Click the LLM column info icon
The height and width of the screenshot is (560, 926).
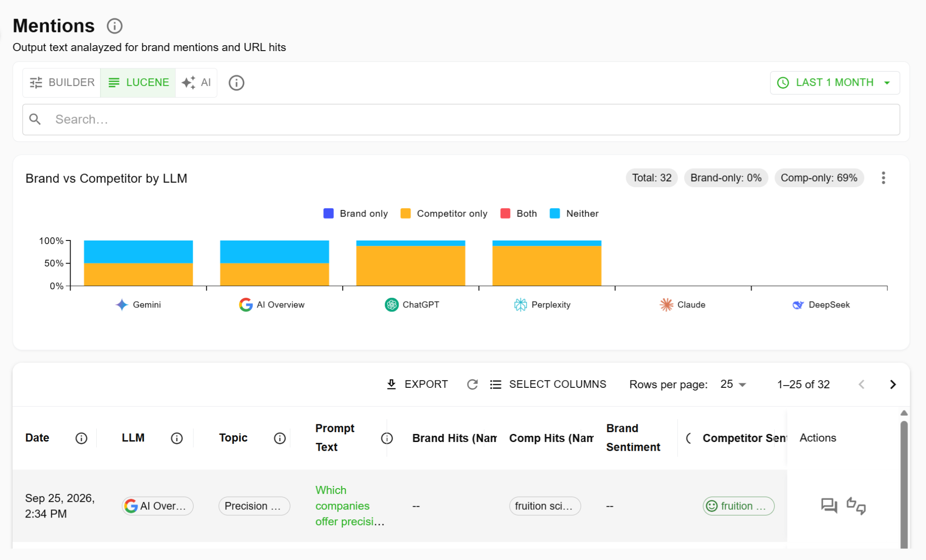177,438
